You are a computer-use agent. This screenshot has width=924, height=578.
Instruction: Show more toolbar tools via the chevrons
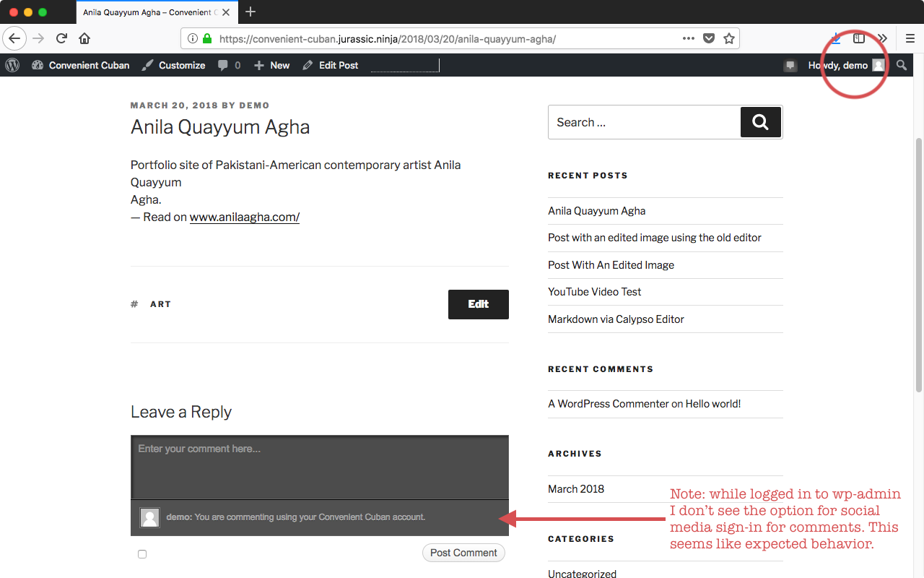(x=882, y=38)
